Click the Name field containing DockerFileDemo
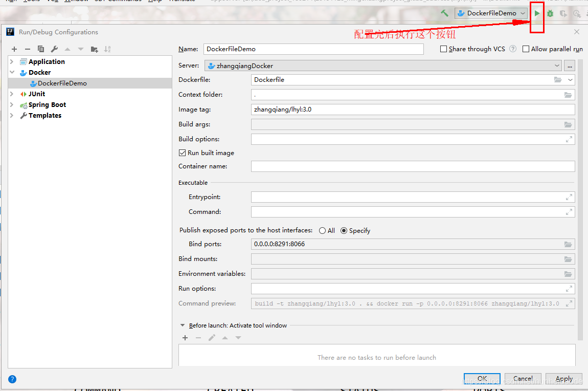The height and width of the screenshot is (391, 588). click(313, 49)
